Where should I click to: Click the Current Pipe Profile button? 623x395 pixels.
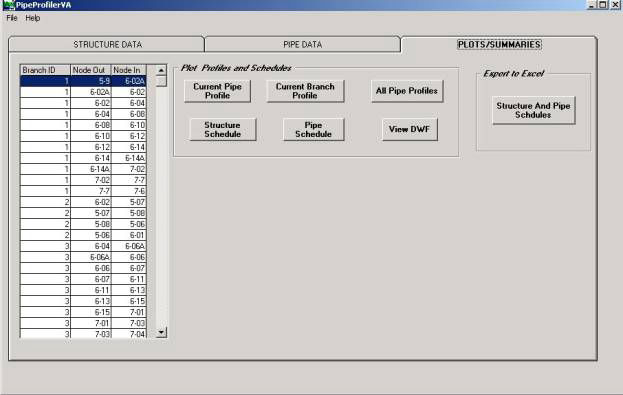(x=217, y=91)
